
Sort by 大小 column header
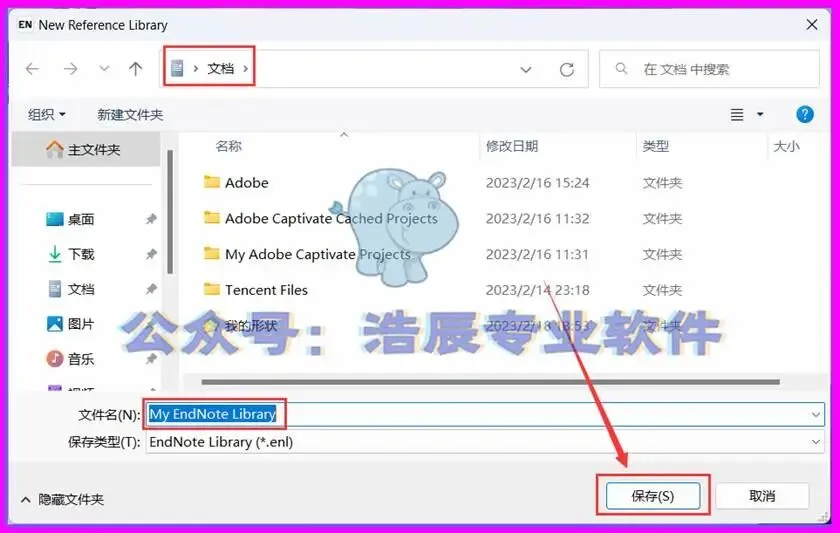[x=786, y=146]
